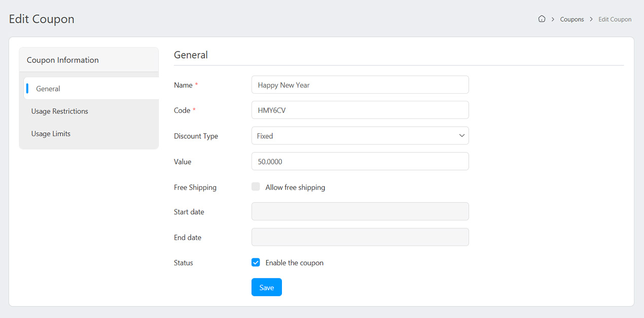Switch to the Usage Restrictions tab
This screenshot has width=644, height=318.
[x=59, y=111]
